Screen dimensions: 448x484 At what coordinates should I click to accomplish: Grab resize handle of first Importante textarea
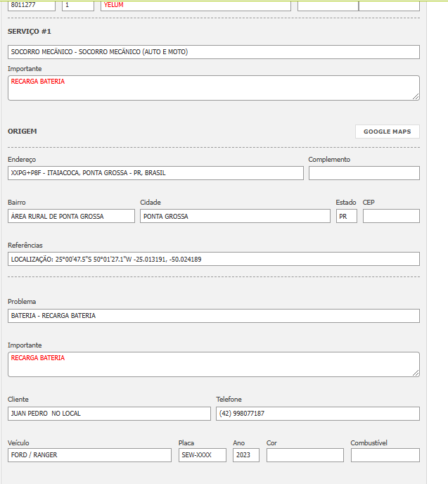[416, 96]
